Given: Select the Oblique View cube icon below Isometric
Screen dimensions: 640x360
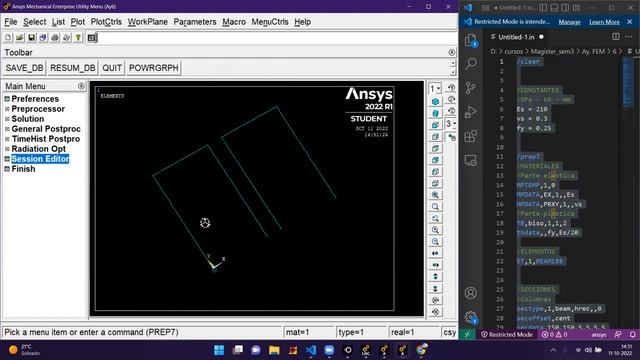Looking at the screenshot, I should pos(435,113).
